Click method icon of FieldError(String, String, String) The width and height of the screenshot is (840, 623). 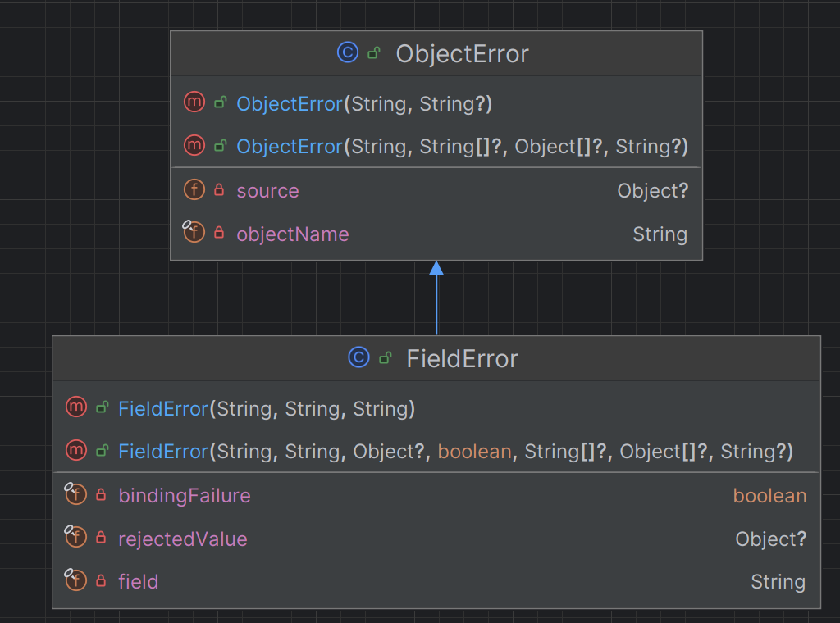(x=76, y=407)
